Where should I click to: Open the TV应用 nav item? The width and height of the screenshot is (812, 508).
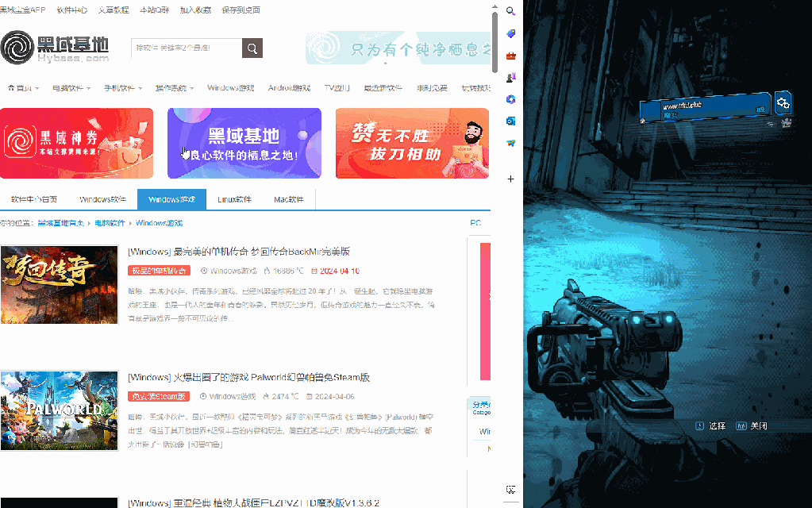click(x=337, y=88)
